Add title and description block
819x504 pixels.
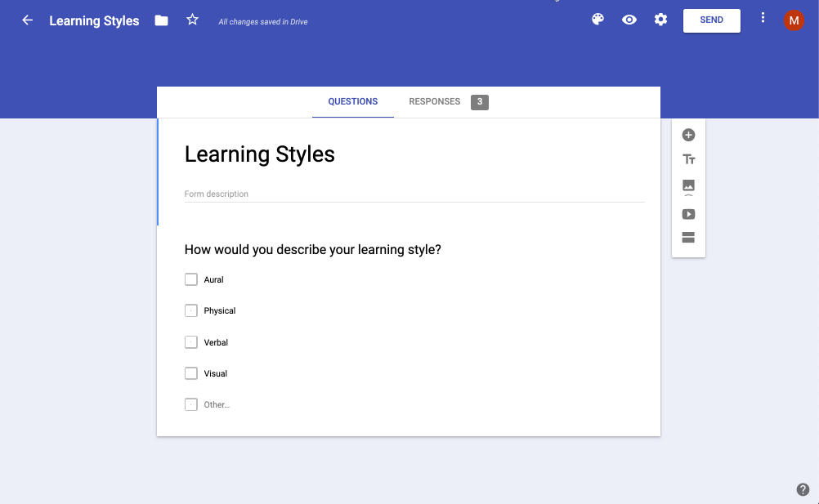(688, 159)
